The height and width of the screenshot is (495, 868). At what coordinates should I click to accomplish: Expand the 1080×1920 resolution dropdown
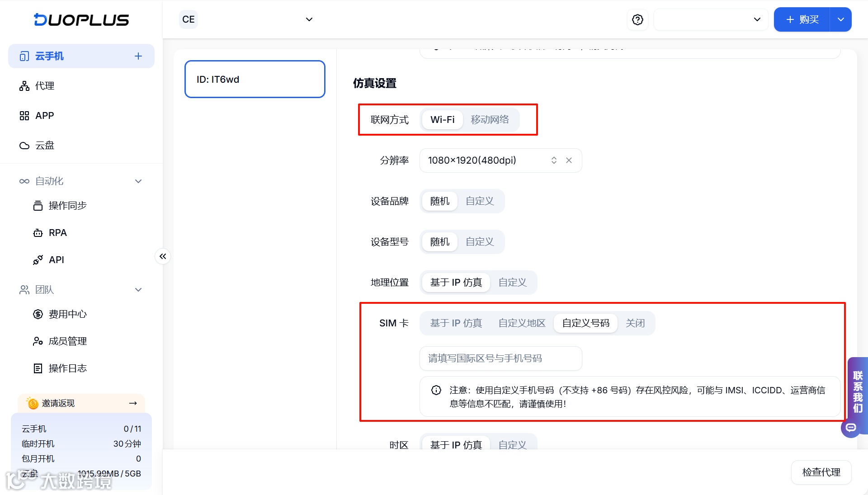click(554, 160)
